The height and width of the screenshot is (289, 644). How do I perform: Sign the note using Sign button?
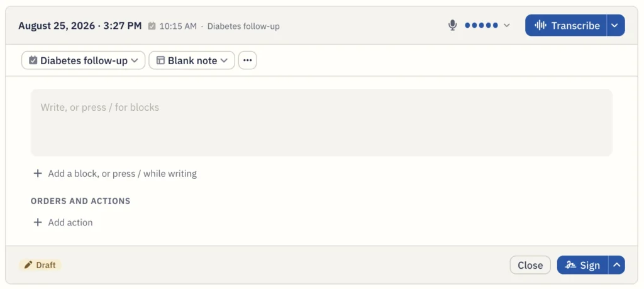click(x=582, y=265)
